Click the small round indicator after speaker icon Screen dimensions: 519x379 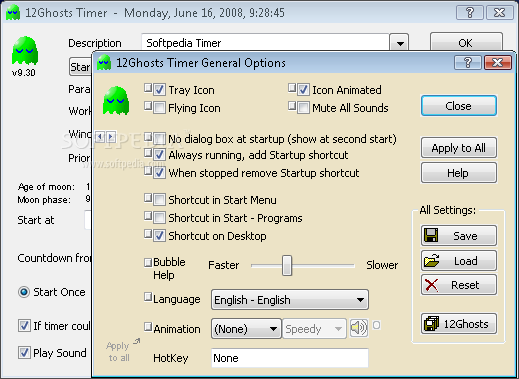(x=376, y=325)
